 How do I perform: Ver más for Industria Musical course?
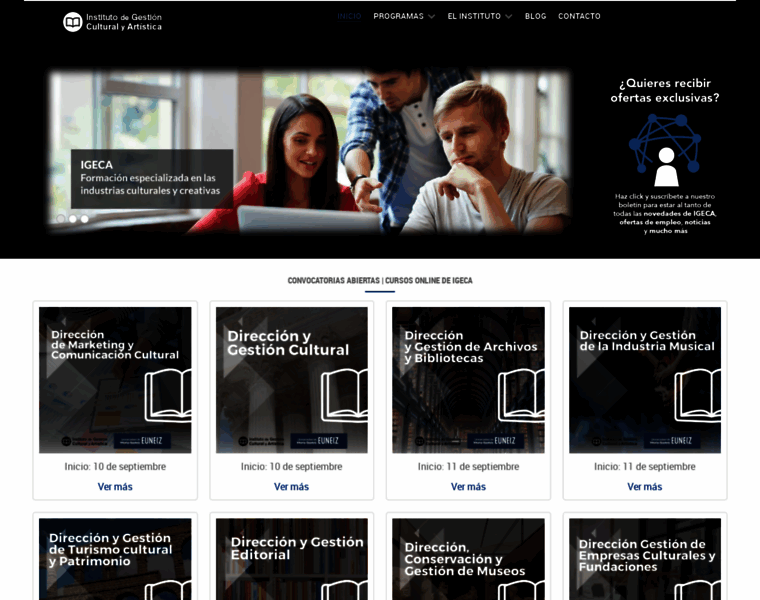tap(645, 487)
